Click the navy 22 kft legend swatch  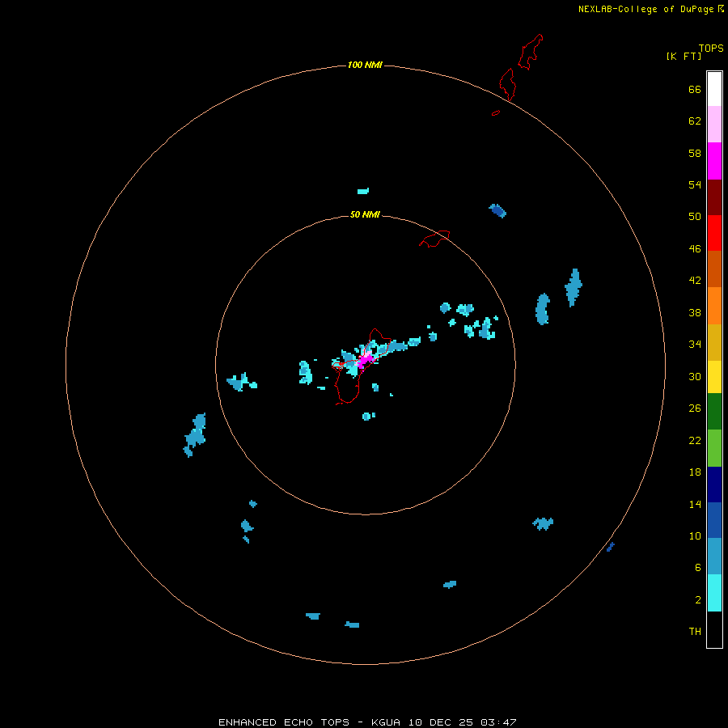pos(714,485)
